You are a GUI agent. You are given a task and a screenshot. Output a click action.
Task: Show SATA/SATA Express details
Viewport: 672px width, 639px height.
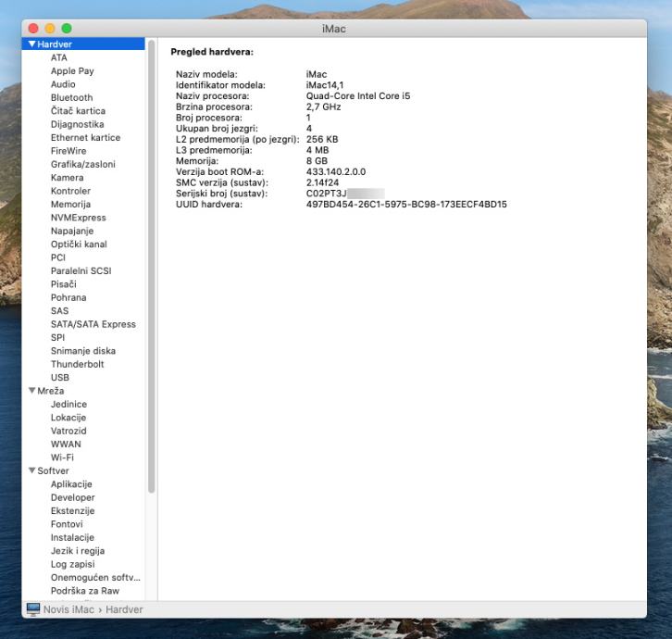pos(93,324)
